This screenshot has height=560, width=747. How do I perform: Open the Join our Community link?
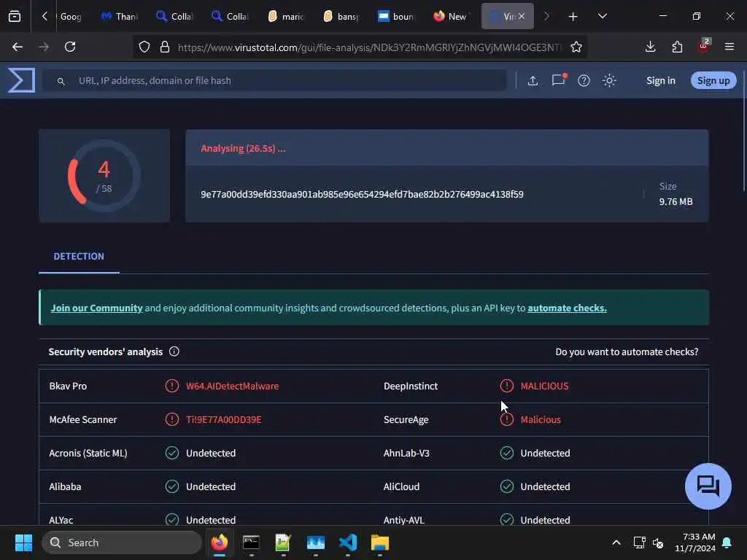[97, 308]
